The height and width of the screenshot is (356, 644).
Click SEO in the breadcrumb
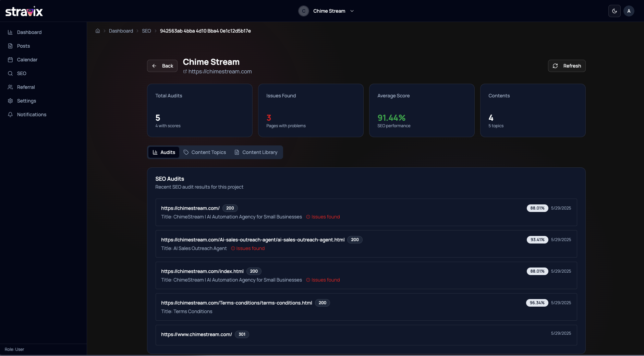[146, 31]
